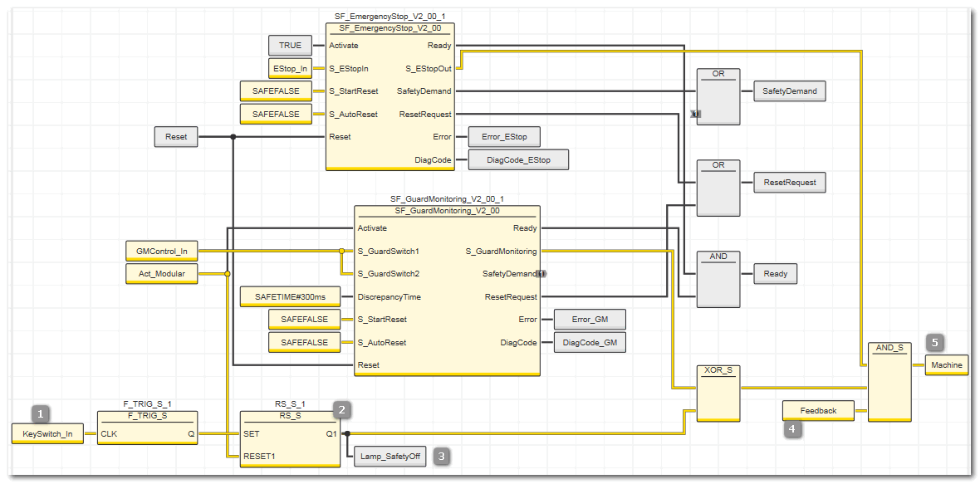Click callout marker 2 on RS_S block

tap(342, 408)
